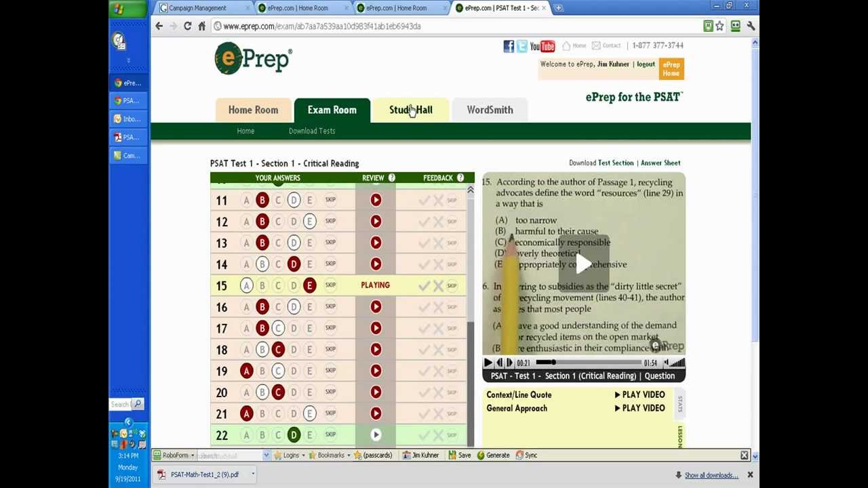Play review video for question 20

click(376, 392)
